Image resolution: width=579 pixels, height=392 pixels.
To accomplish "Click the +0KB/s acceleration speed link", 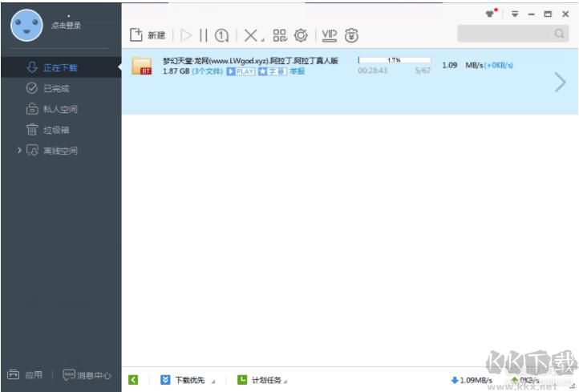I will coord(499,66).
